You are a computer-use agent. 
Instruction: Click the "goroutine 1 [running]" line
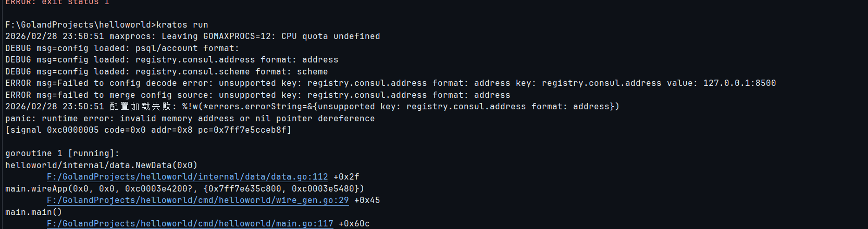(x=63, y=154)
